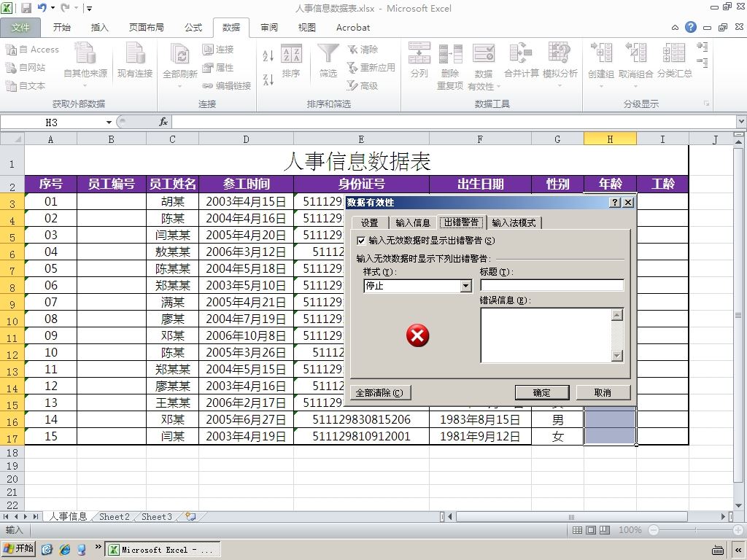Click Internet Explorer quick launch icon
This screenshot has width=747, height=560.
[64, 550]
